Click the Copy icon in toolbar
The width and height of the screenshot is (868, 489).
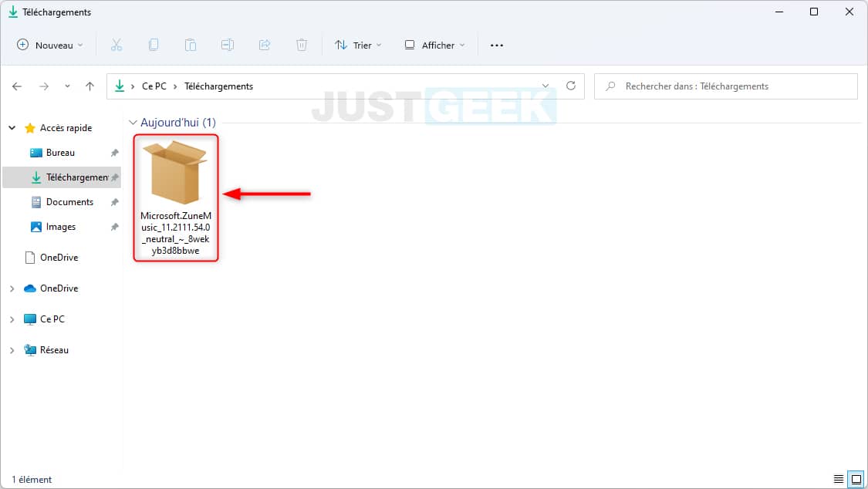click(x=154, y=46)
